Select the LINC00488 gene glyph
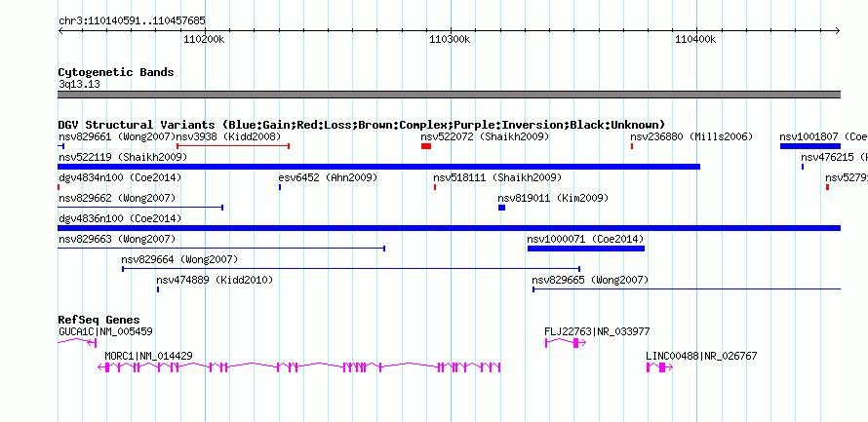This screenshot has height=422, width=868. point(659,367)
